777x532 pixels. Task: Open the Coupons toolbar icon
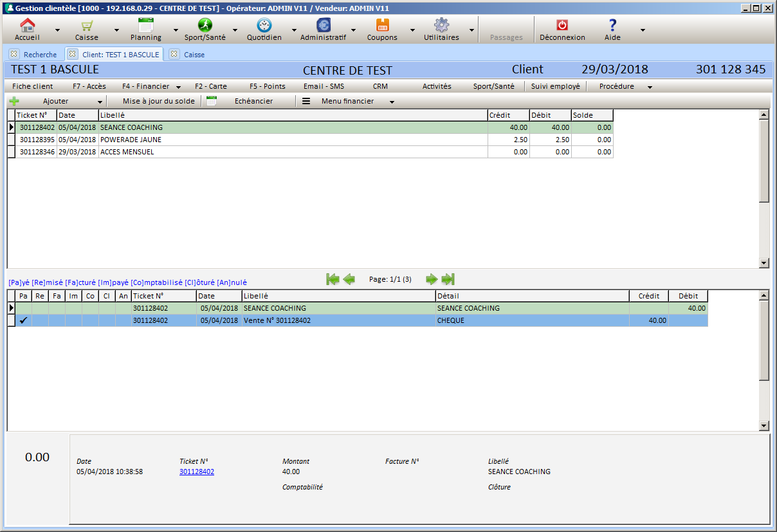coord(382,26)
